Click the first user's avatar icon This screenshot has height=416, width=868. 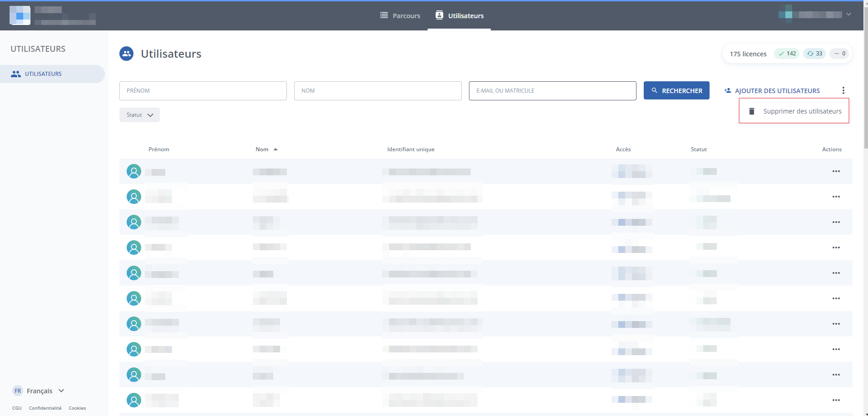[x=133, y=171]
